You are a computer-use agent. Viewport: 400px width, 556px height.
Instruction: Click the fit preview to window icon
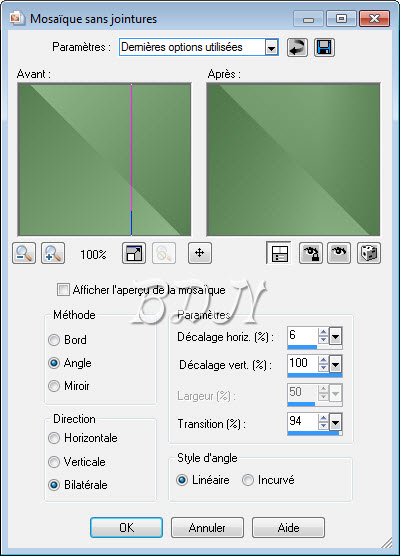coord(134,253)
